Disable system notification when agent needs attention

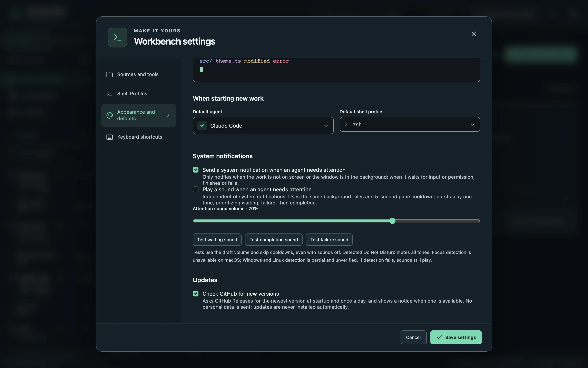pyautogui.click(x=196, y=170)
